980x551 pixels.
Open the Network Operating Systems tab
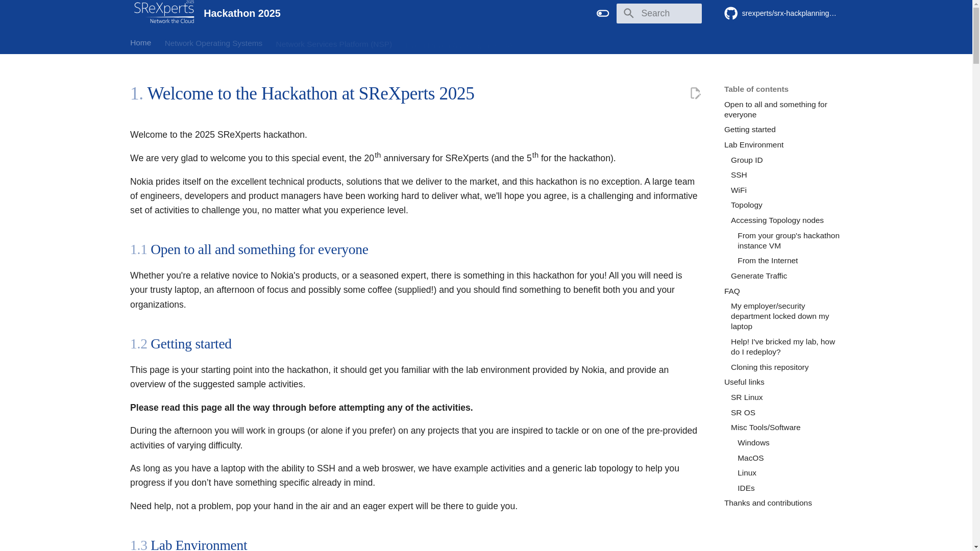[213, 43]
